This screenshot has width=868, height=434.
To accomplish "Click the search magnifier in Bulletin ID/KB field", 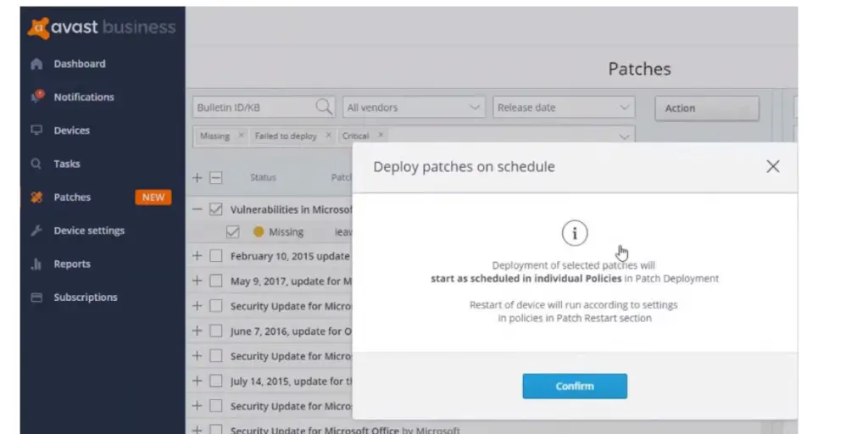I will (x=325, y=107).
